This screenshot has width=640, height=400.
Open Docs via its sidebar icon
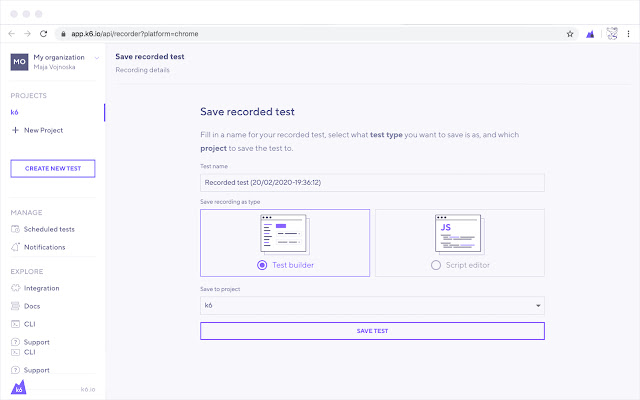(x=16, y=306)
